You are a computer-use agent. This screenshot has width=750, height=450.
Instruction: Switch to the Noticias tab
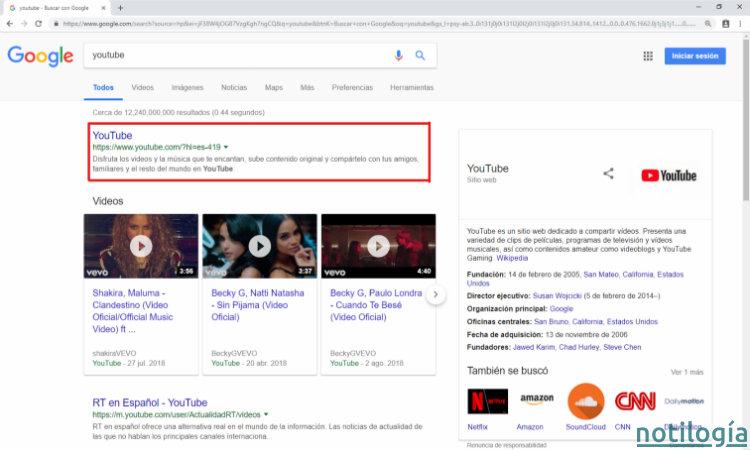[x=234, y=88]
